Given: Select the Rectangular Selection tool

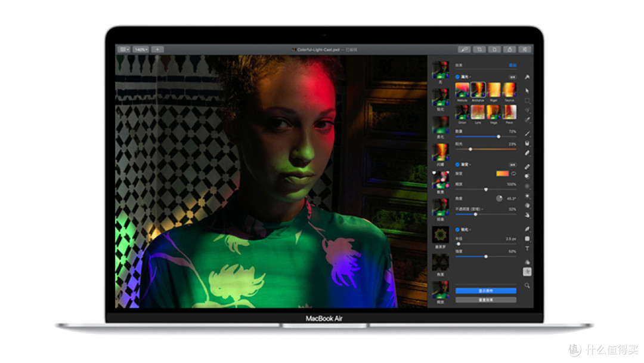Looking at the screenshot, I should (x=527, y=101).
